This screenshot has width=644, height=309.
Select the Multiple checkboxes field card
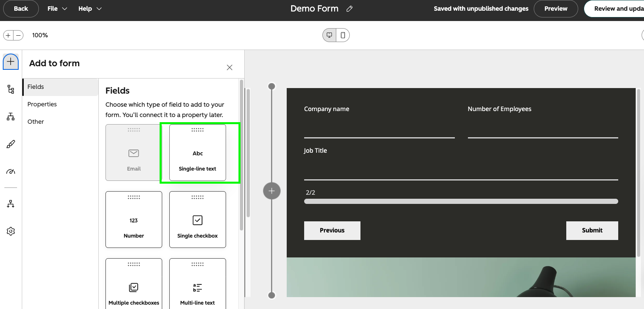134,284
